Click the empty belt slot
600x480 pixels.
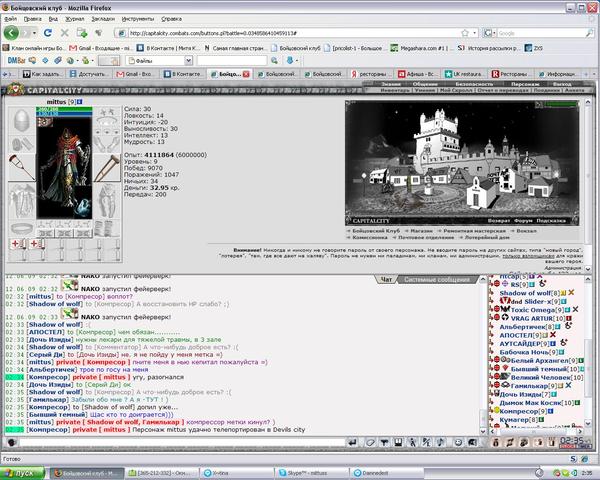(22, 229)
